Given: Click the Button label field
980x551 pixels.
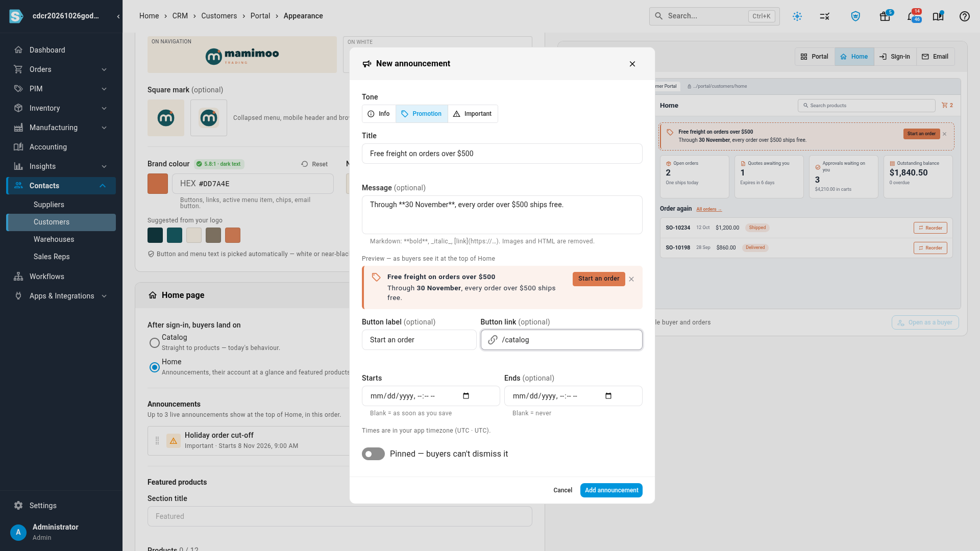Looking at the screenshot, I should (x=419, y=340).
